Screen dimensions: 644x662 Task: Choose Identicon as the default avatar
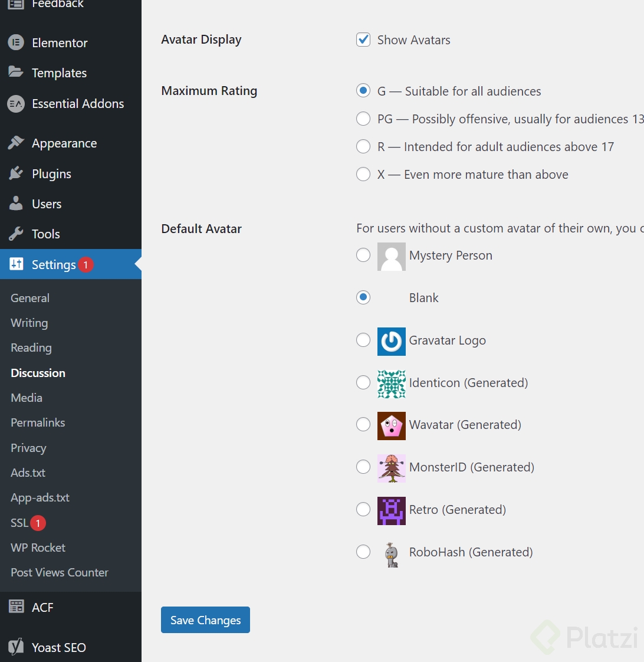(x=363, y=382)
